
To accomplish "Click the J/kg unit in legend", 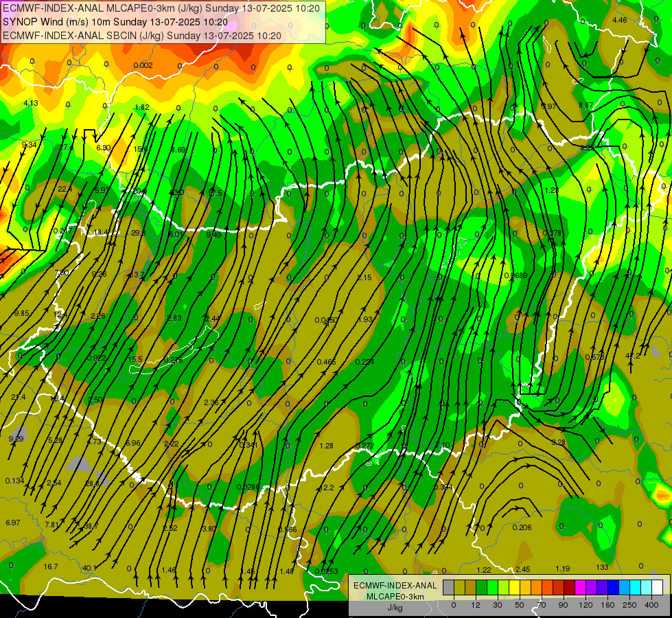I will [x=395, y=608].
